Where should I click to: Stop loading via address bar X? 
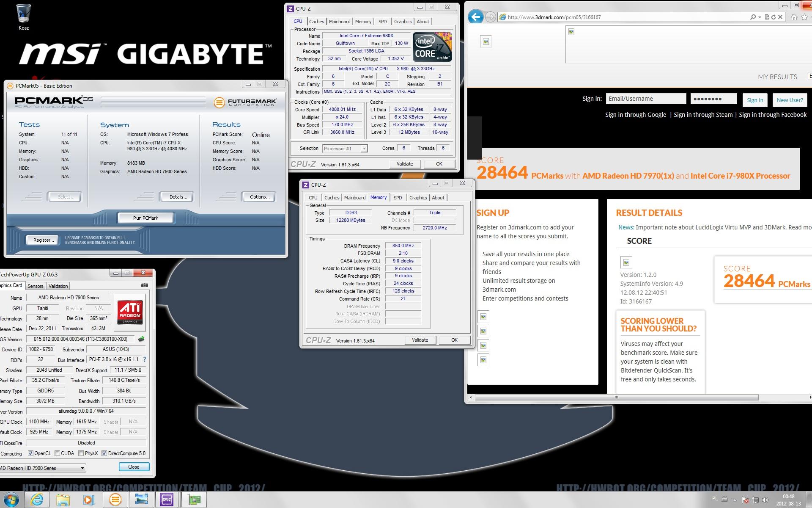[x=780, y=17]
